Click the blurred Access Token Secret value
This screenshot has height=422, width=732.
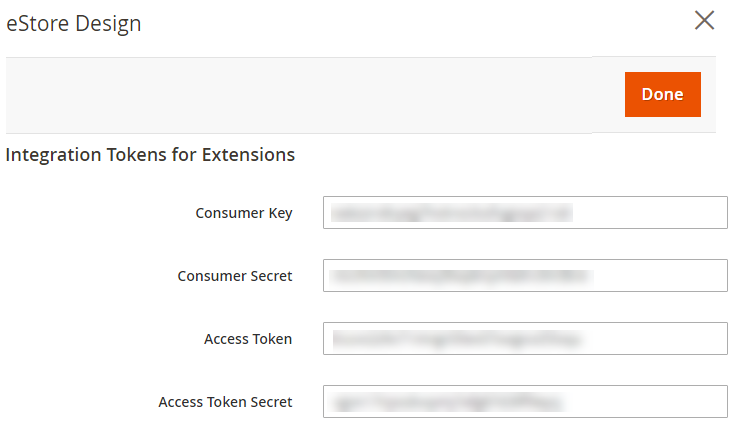pyautogui.click(x=446, y=402)
